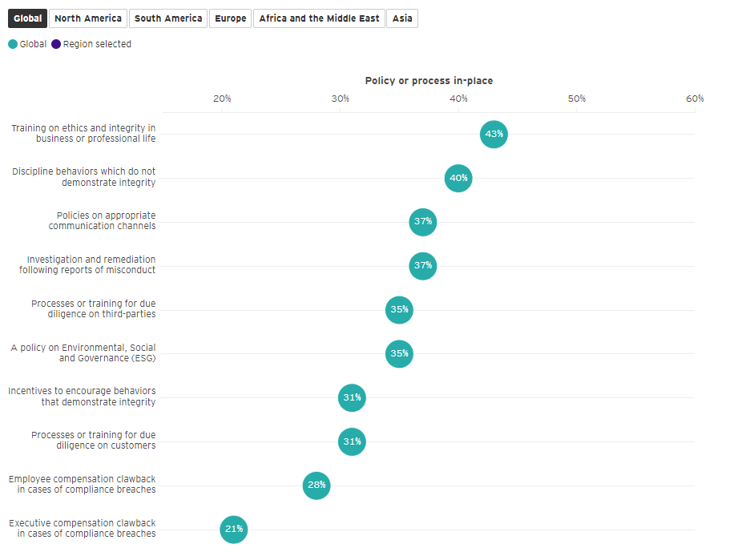
Task: Click the purple Region selected legend dot
Action: (56, 44)
